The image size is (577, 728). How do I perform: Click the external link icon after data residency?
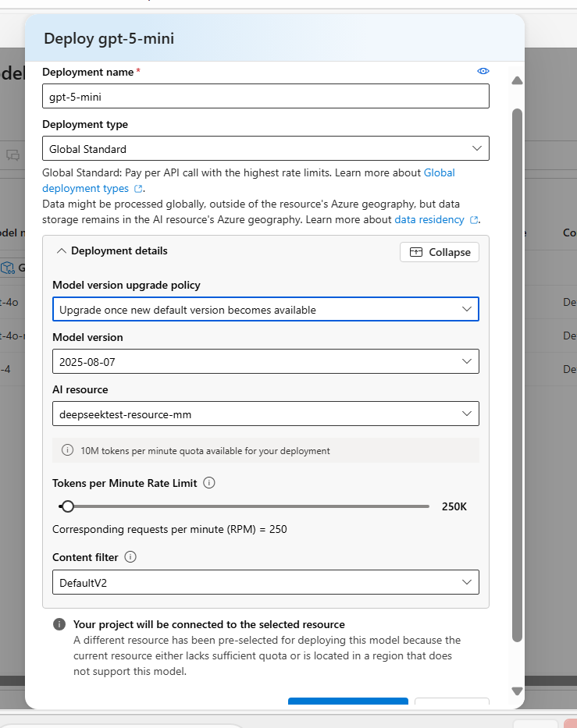coord(474,220)
